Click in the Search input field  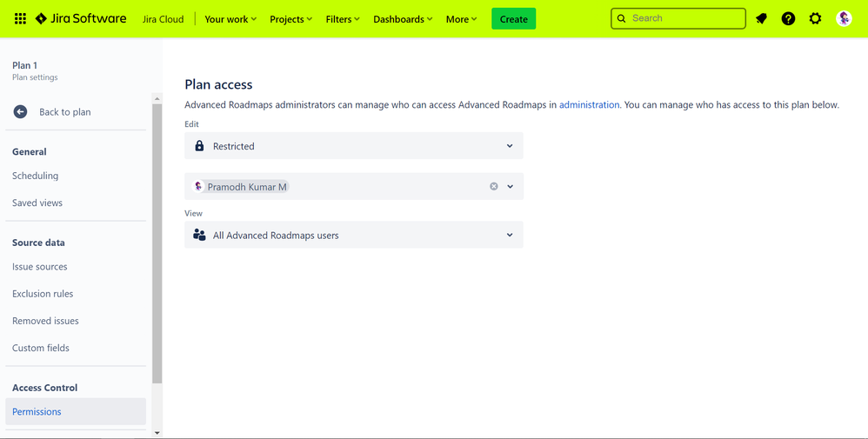[678, 18]
